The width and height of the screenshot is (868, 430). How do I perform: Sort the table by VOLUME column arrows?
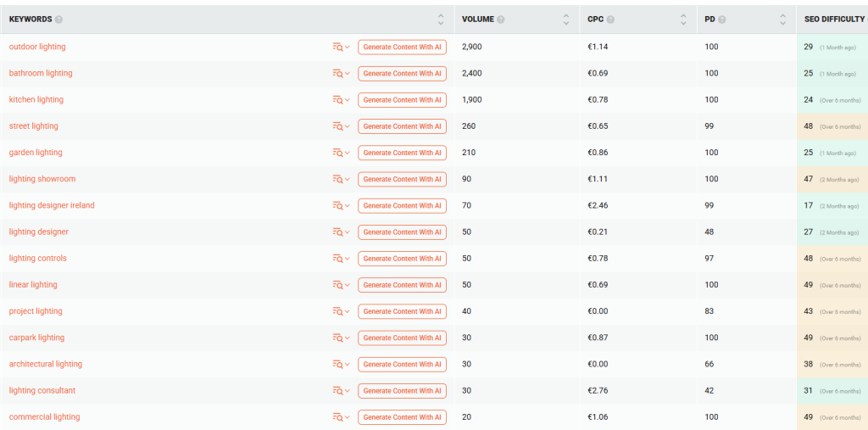click(x=566, y=20)
